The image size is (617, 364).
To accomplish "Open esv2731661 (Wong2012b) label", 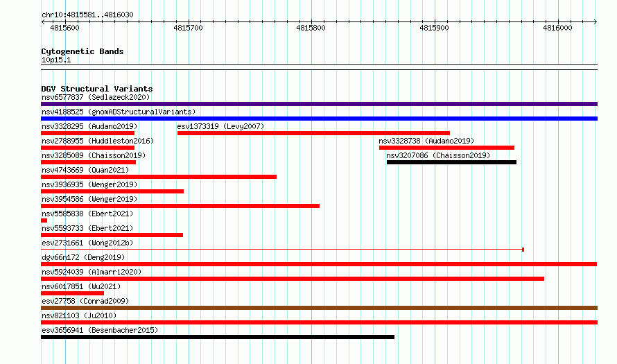I will (87, 243).
